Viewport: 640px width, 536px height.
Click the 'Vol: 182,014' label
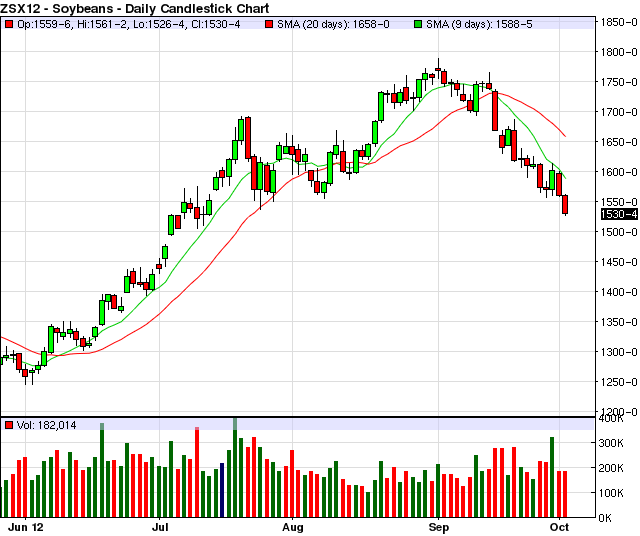coord(47,425)
